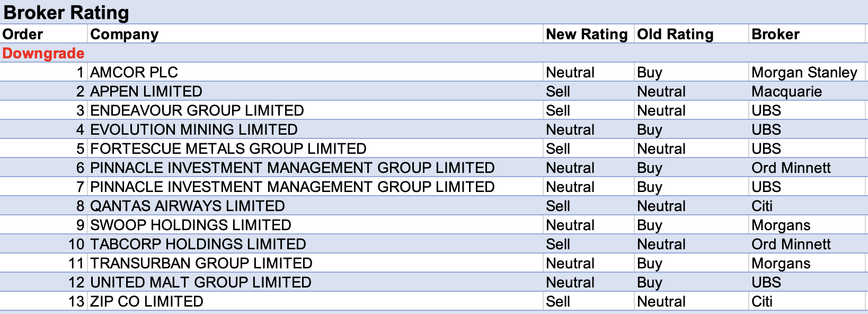Click order number 12 cell
This screenshot has height=314, width=868.
click(76, 282)
